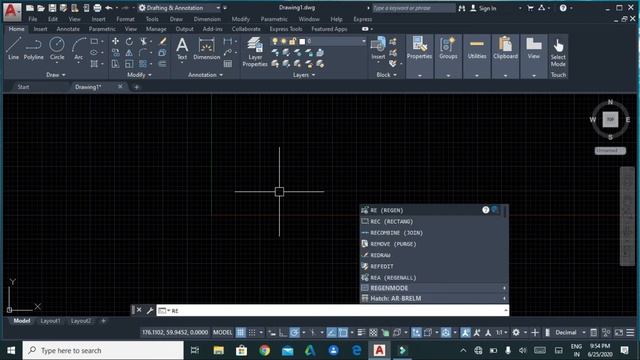Open the Clipboard panel button
This screenshot has width=640, height=360.
coord(505,56)
